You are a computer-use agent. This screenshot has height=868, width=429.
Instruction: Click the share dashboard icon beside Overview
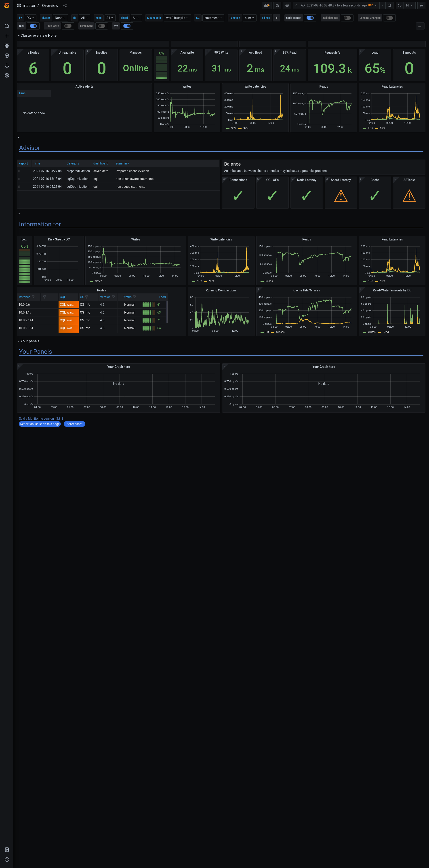click(x=65, y=5)
